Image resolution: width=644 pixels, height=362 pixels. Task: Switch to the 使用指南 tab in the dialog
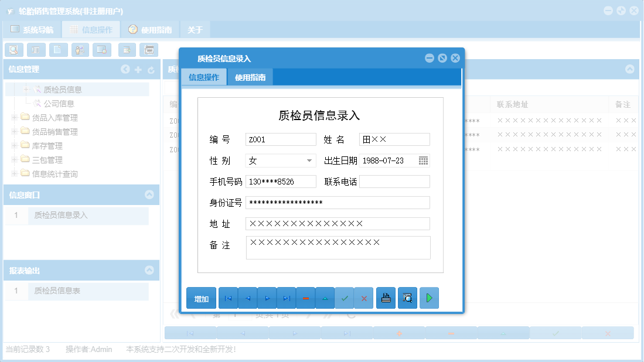[251, 76]
